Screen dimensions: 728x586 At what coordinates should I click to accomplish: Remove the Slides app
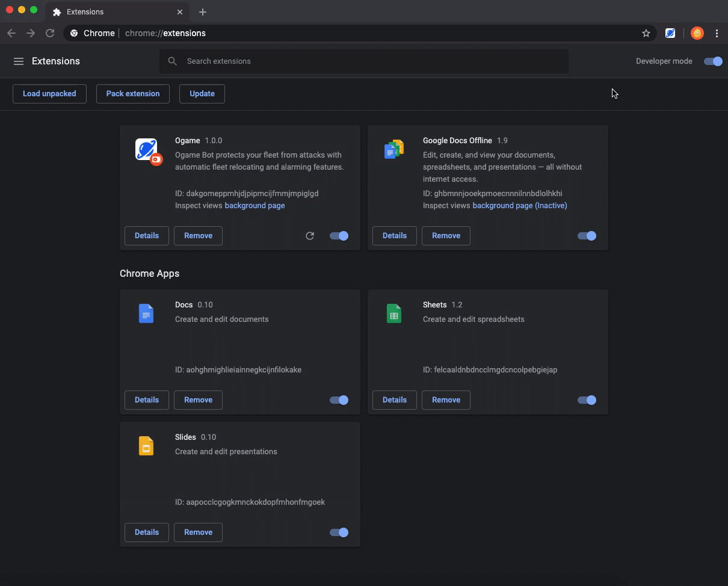click(198, 532)
